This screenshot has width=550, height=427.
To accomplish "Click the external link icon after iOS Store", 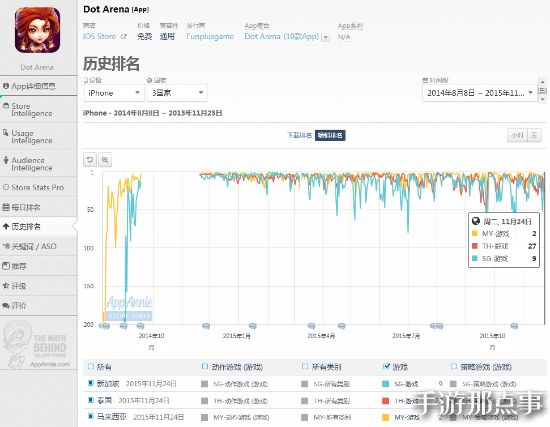I will [x=123, y=36].
